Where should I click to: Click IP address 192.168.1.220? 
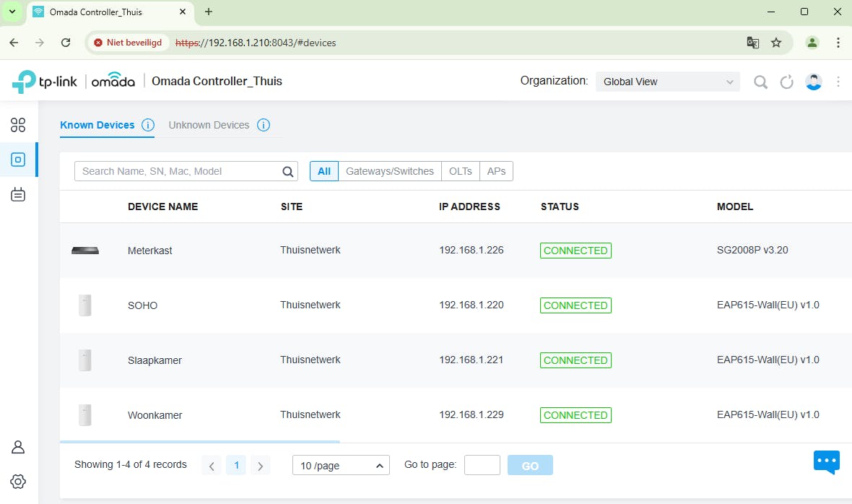pos(471,305)
